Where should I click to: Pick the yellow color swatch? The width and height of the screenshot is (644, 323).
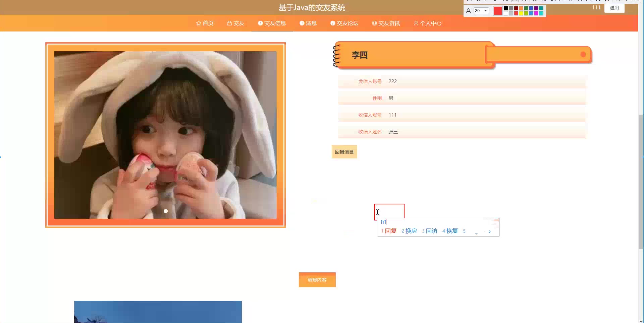tap(521, 13)
